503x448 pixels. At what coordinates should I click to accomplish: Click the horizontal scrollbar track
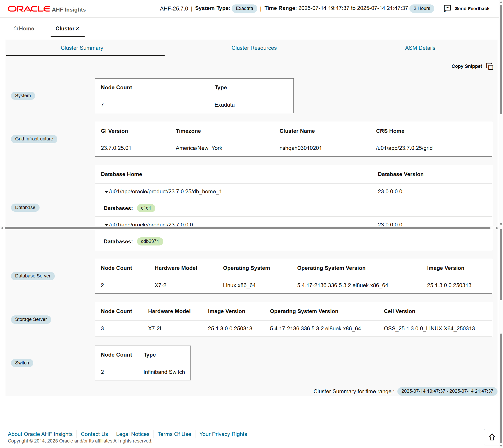point(248,228)
